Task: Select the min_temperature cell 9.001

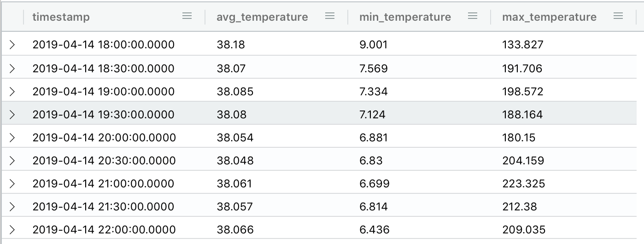Action: (374, 45)
